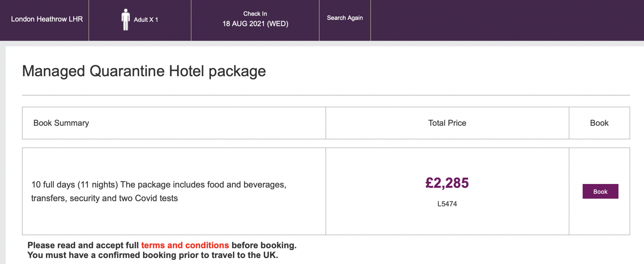
Task: Click the adult person icon
Action: [126, 20]
